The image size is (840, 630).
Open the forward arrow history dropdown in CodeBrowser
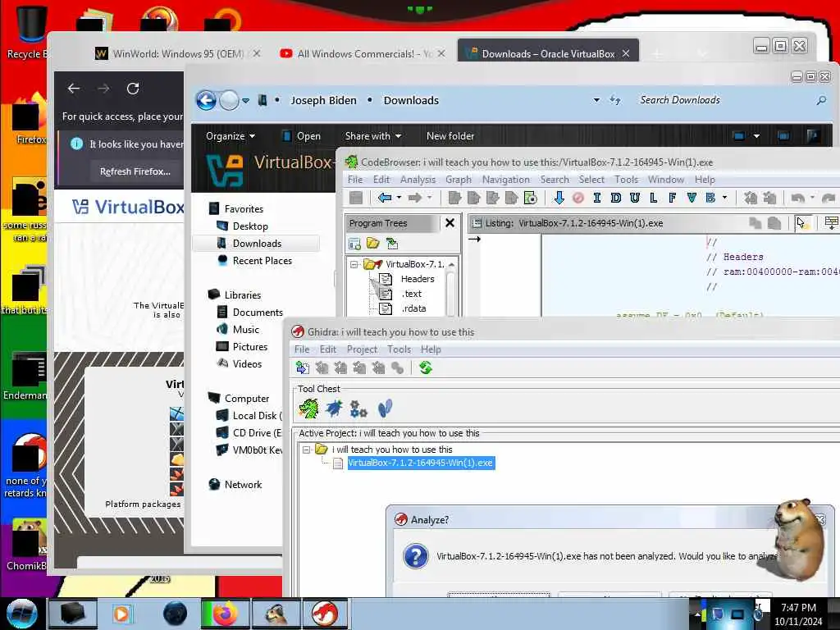pyautogui.click(x=429, y=198)
